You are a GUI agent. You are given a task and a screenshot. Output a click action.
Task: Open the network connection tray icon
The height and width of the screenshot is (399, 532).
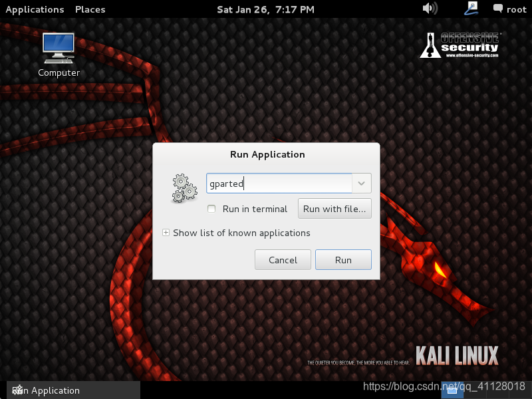471,8
